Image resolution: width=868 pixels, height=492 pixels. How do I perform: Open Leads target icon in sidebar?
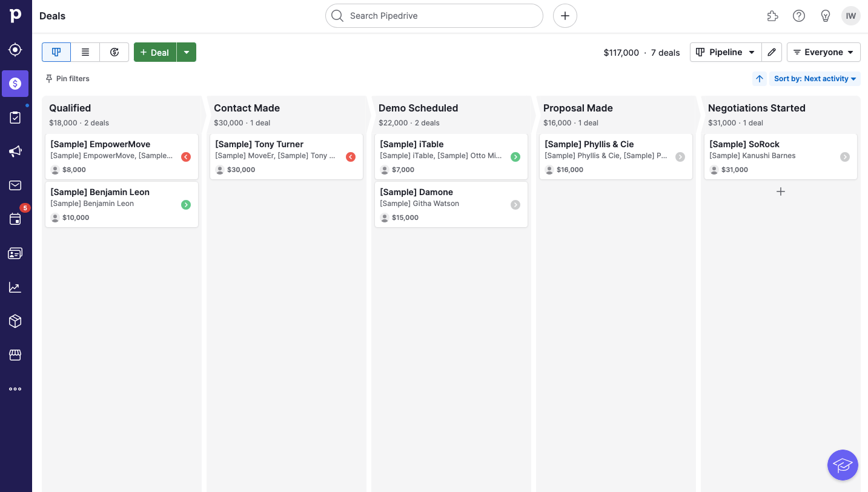click(x=16, y=50)
